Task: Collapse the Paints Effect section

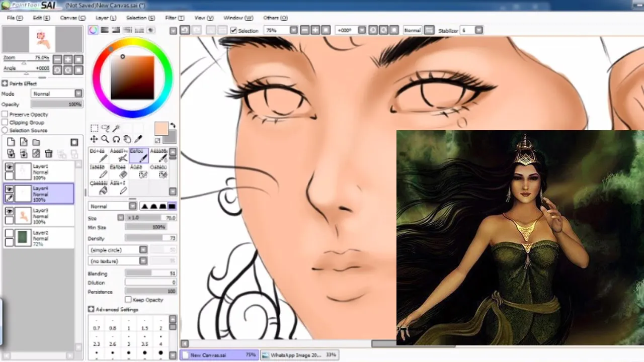Action: click(5, 83)
